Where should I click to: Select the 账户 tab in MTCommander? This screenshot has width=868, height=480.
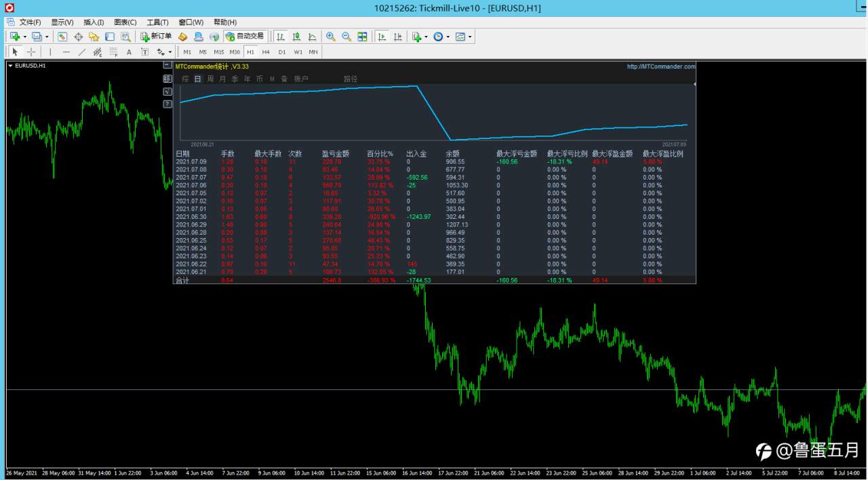pyautogui.click(x=301, y=79)
